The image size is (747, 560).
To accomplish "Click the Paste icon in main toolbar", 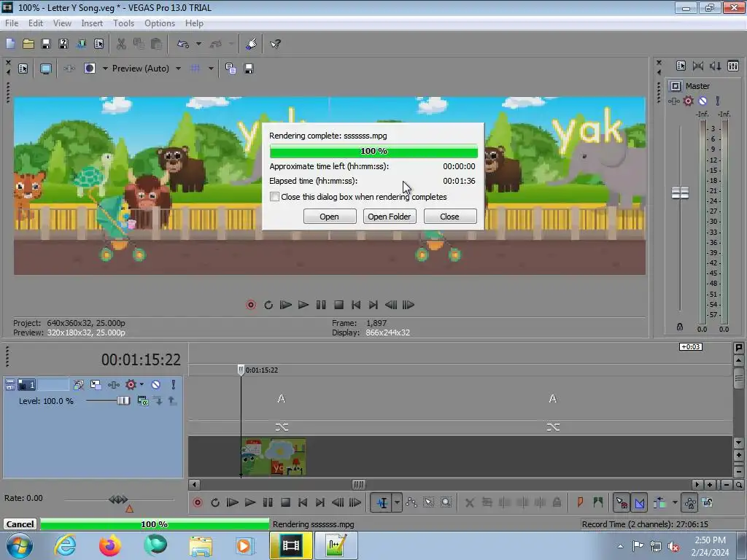I will point(156,44).
